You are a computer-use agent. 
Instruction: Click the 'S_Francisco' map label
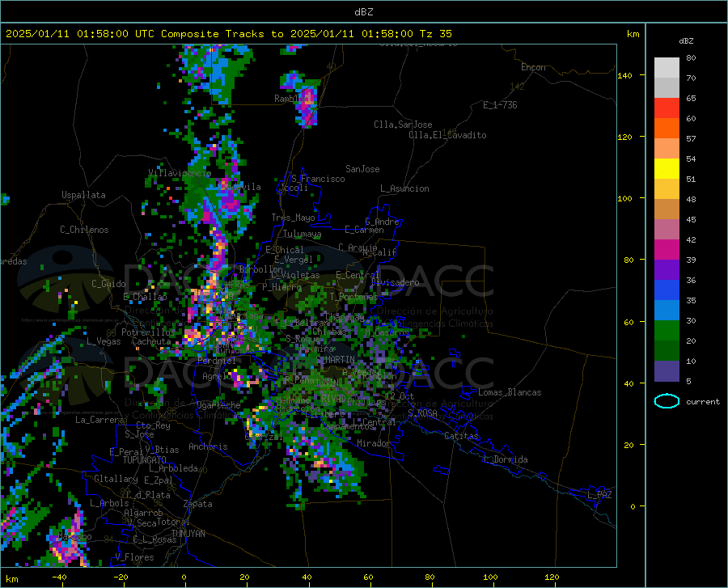[x=318, y=179]
